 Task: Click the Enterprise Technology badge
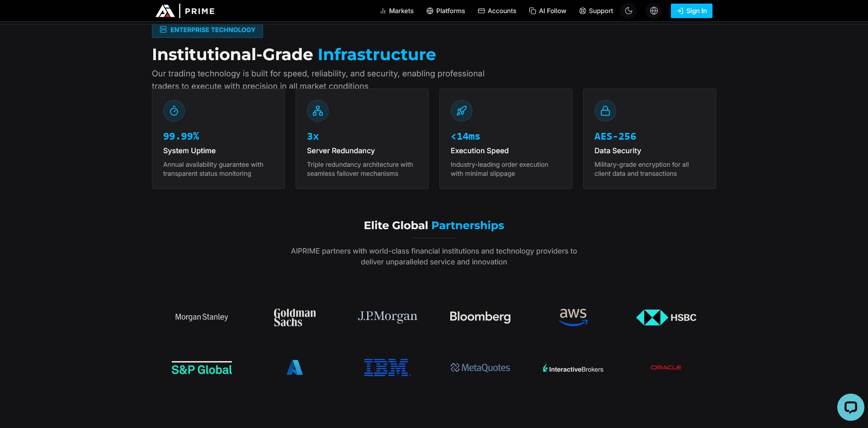[208, 30]
